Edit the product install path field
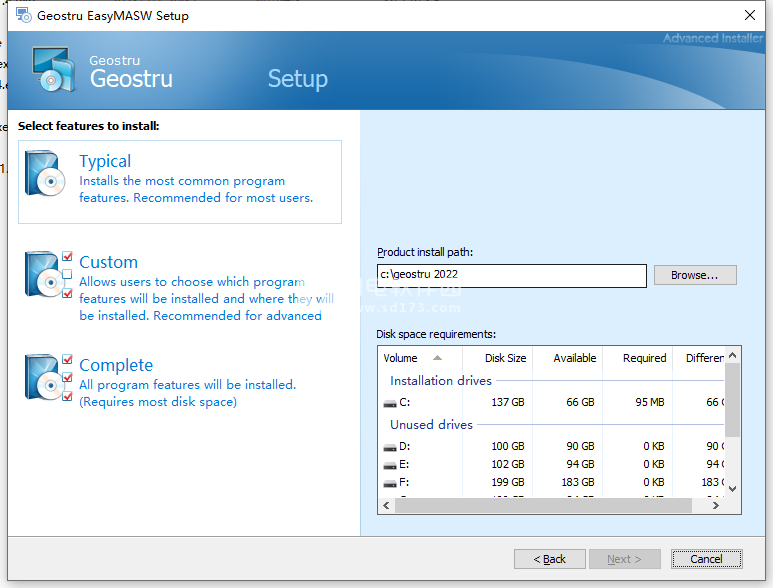This screenshot has width=773, height=588. pyautogui.click(x=512, y=276)
